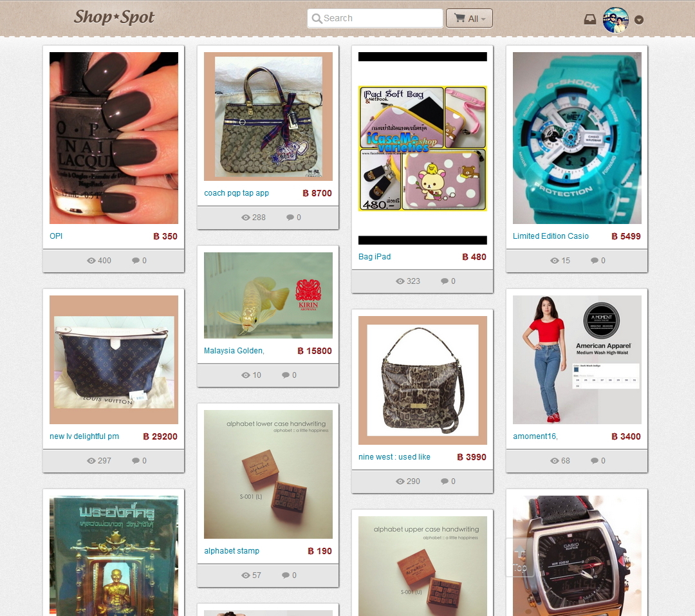Focus the Search input field
This screenshot has height=616, width=695.
pyautogui.click(x=375, y=18)
